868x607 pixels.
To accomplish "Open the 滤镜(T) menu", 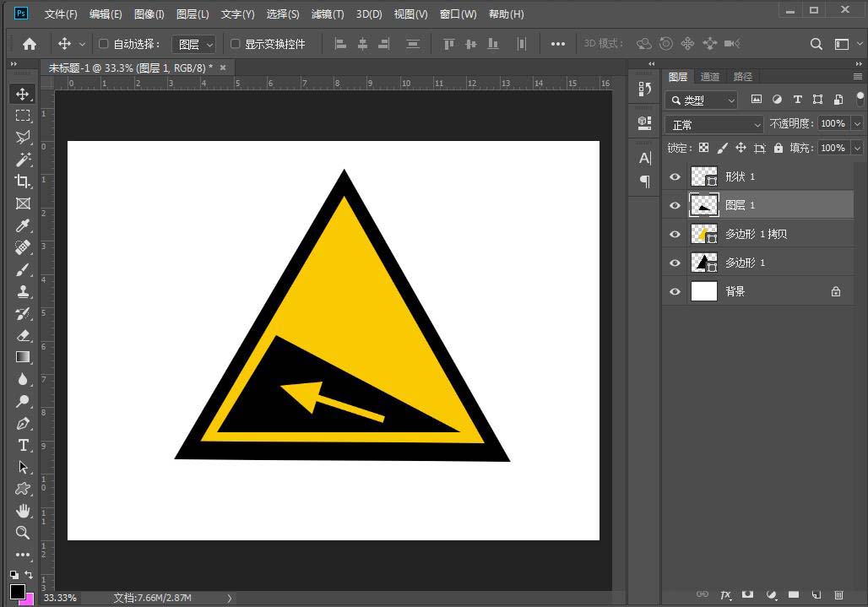I will tap(328, 14).
